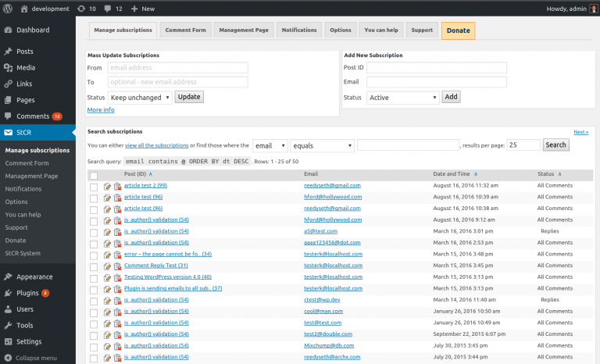Click the edit icon for article test 2 (99)
Screen dimensions: 600x364
pos(108,186)
